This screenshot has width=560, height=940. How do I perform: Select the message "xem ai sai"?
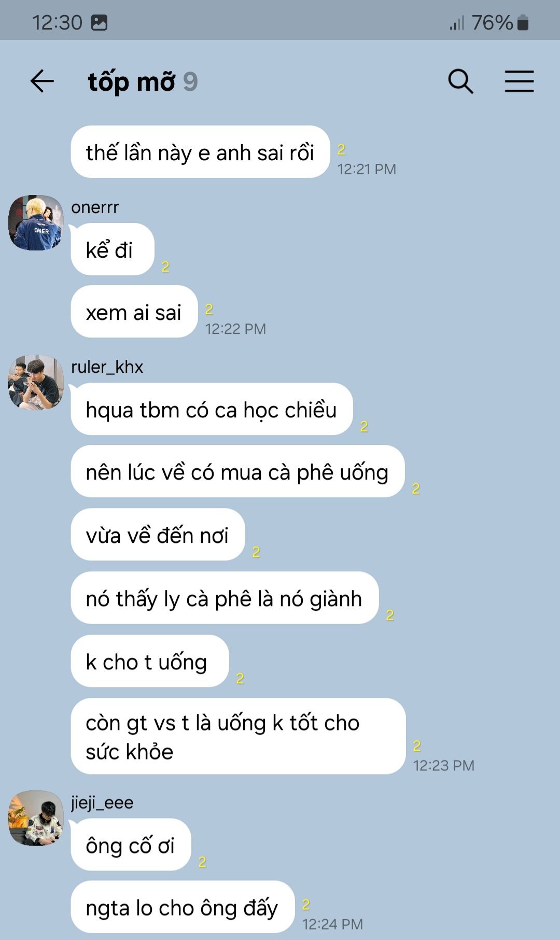click(134, 312)
